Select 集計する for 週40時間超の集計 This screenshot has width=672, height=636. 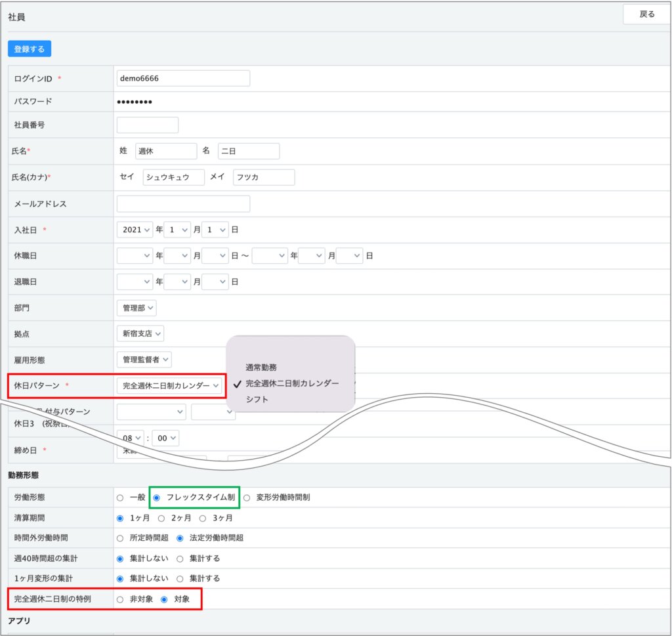click(180, 559)
